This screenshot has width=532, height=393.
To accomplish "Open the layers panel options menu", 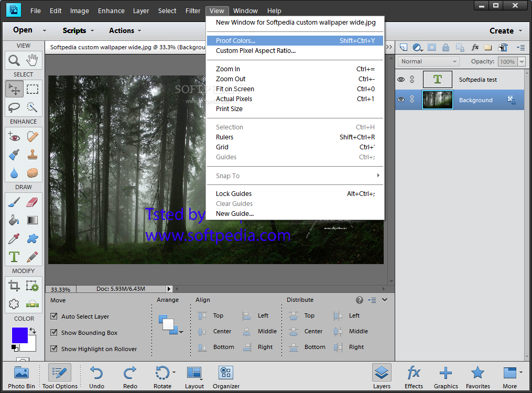I will [520, 48].
